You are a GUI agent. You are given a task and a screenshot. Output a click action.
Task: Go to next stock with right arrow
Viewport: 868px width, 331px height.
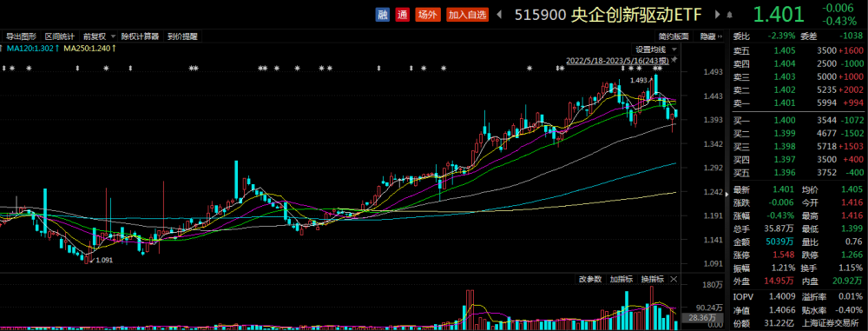[x=718, y=15]
